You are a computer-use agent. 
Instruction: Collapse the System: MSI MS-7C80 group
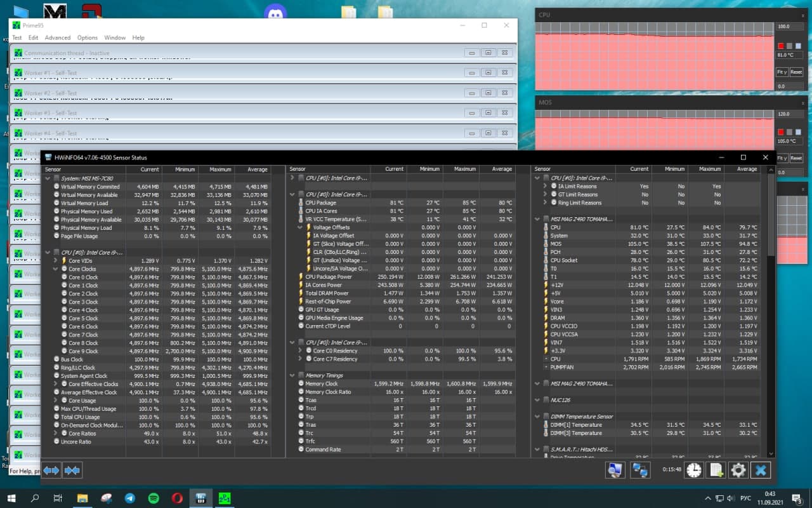click(48, 178)
